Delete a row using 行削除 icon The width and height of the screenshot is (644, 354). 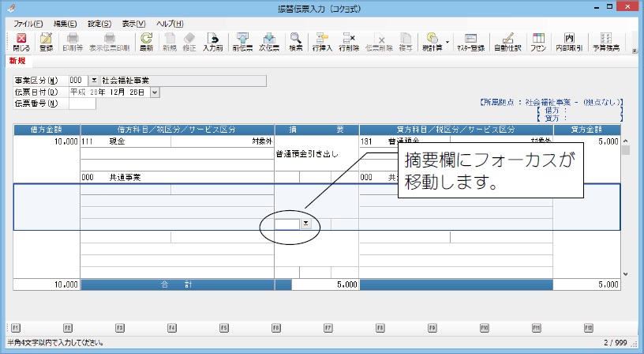[348, 41]
